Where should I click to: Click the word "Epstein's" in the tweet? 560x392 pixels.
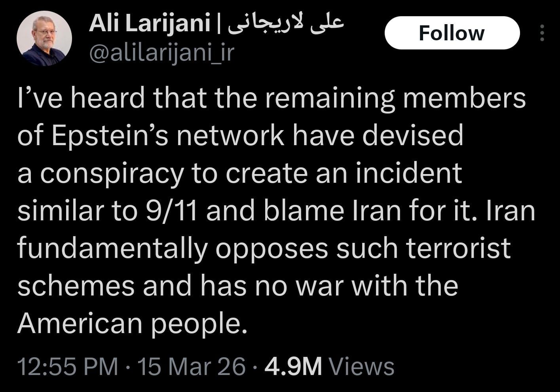click(x=110, y=136)
